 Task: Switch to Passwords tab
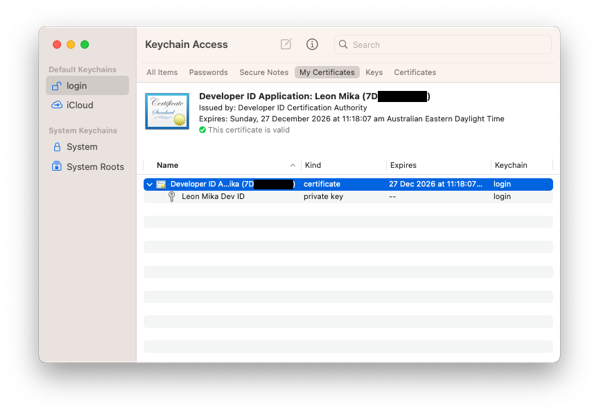208,72
